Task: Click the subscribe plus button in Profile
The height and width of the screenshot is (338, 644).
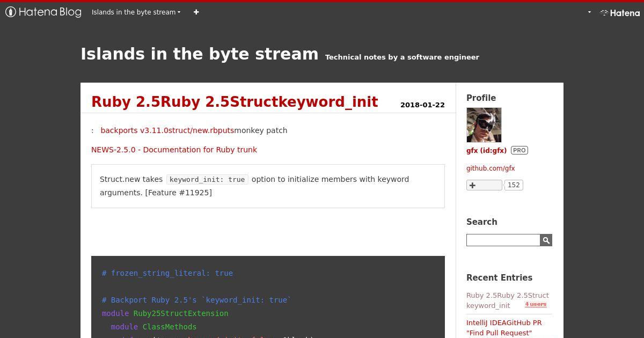Action: coord(484,185)
